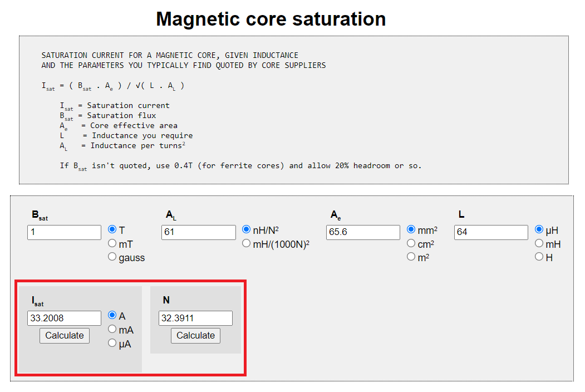Select µA for Isat output
The height and width of the screenshot is (392, 585).
pos(112,343)
